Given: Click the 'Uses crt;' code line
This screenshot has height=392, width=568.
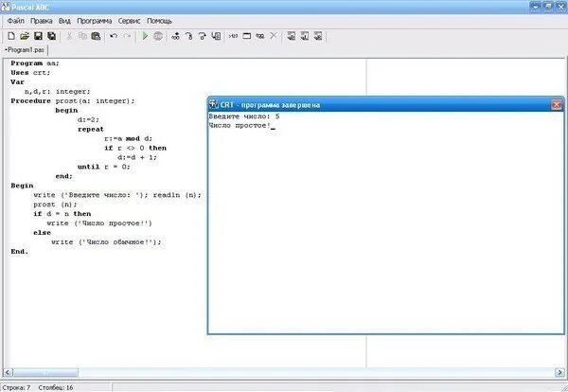Looking at the screenshot, I should [30, 73].
